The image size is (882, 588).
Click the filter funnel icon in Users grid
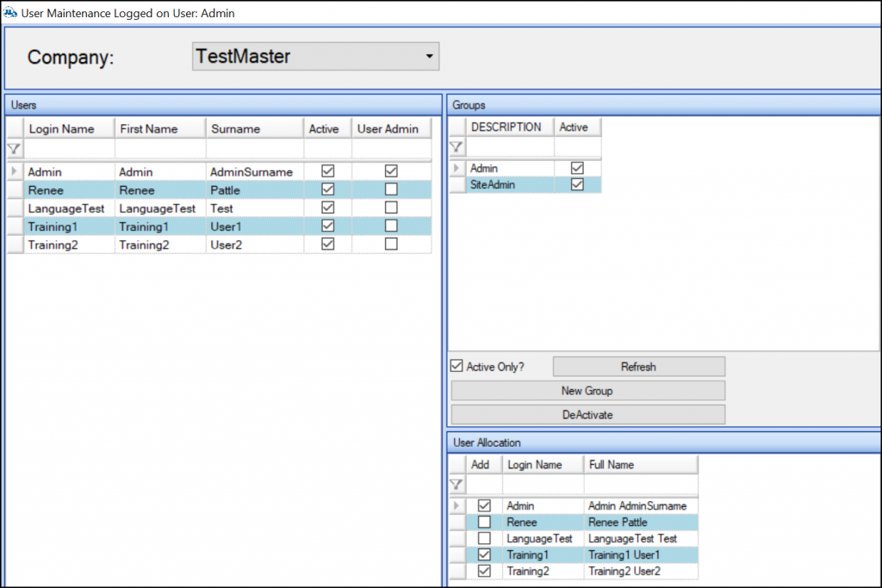[x=14, y=149]
